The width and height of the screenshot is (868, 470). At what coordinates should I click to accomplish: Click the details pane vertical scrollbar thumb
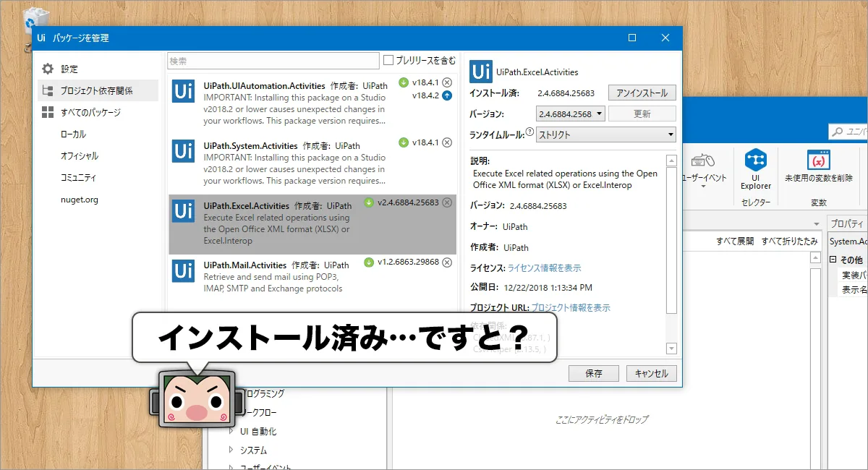pos(671,241)
